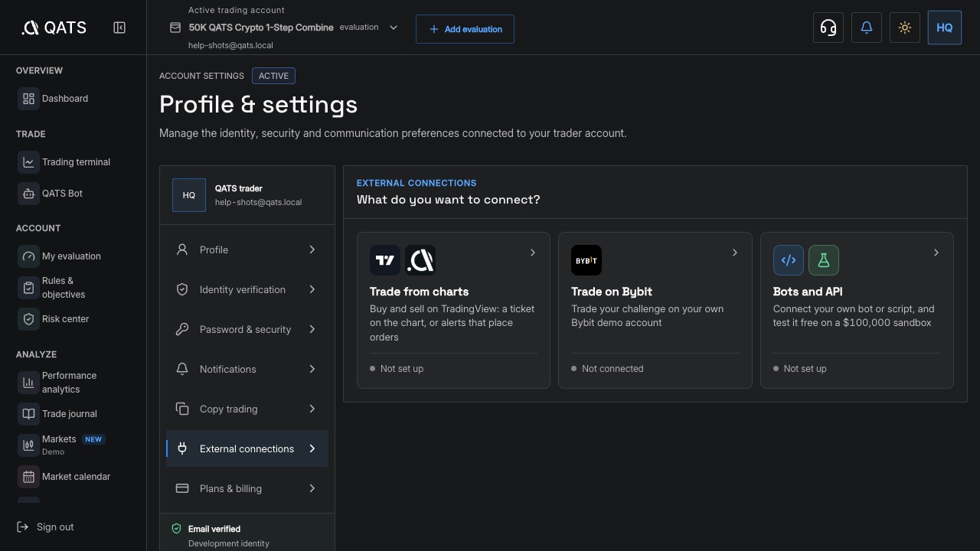Viewport: 980px width, 551px height.
Task: Open Dashboard icon in sidebar
Action: 28,99
